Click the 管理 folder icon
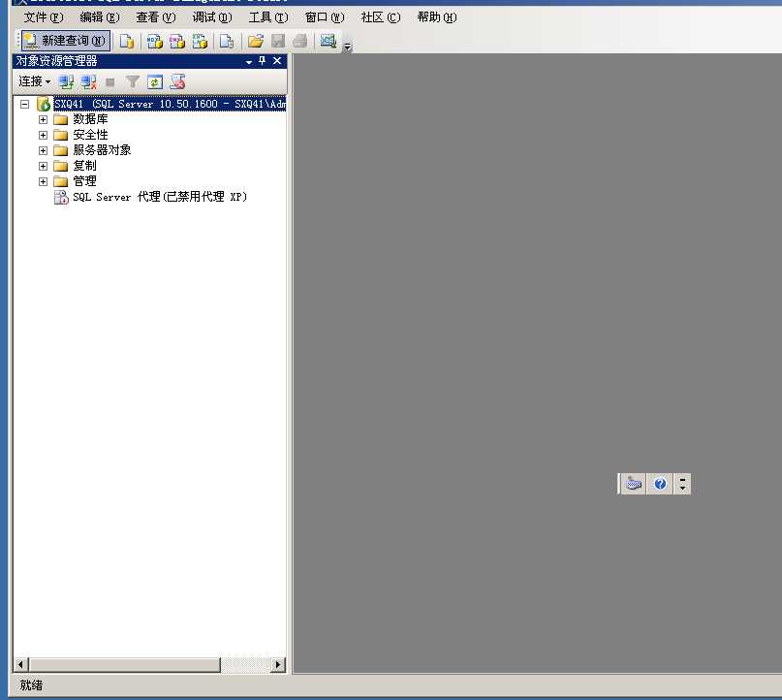This screenshot has height=700, width=782. [x=60, y=181]
